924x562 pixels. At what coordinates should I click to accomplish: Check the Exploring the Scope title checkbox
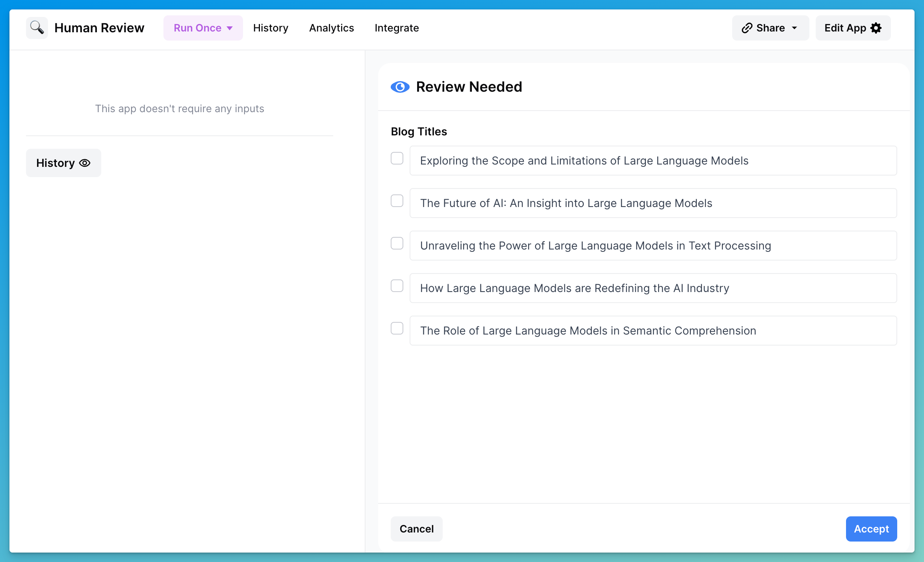[397, 158]
